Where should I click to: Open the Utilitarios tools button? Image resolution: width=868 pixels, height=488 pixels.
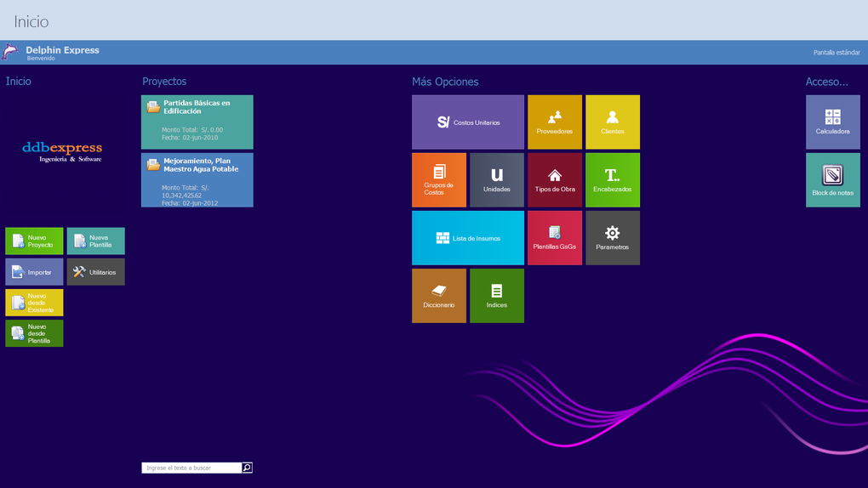[x=96, y=272]
